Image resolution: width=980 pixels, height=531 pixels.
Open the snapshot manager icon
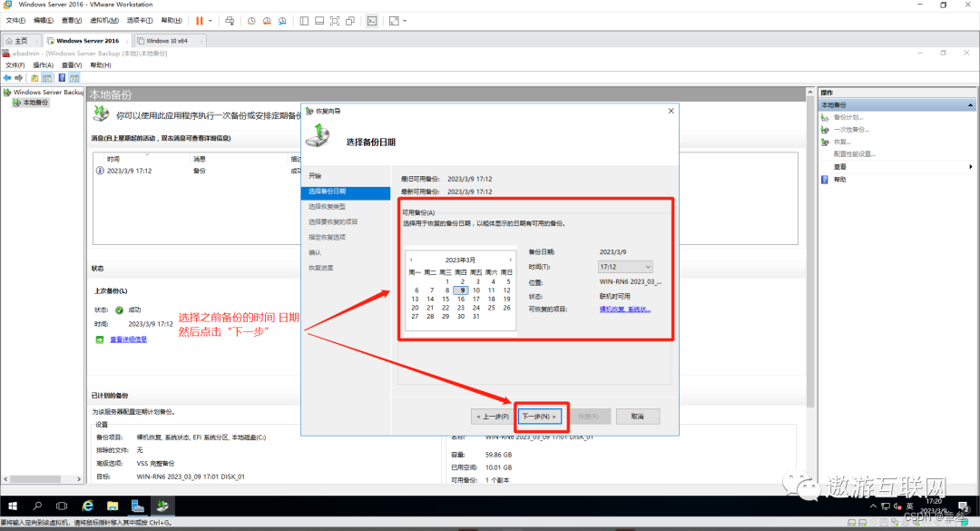pos(282,21)
